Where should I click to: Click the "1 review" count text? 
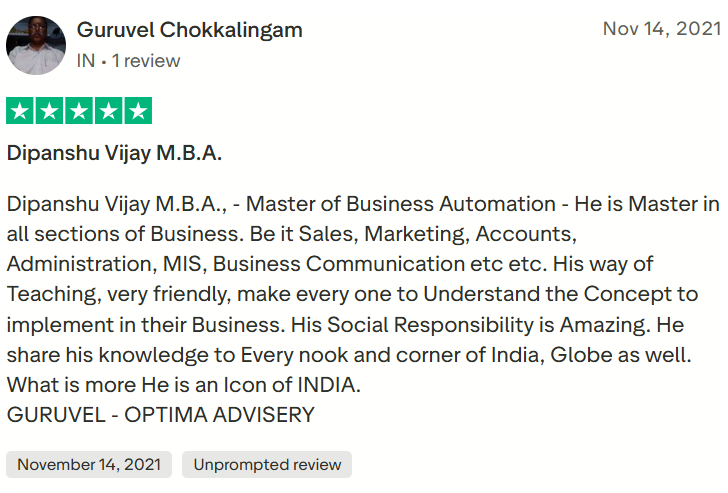pos(146,61)
